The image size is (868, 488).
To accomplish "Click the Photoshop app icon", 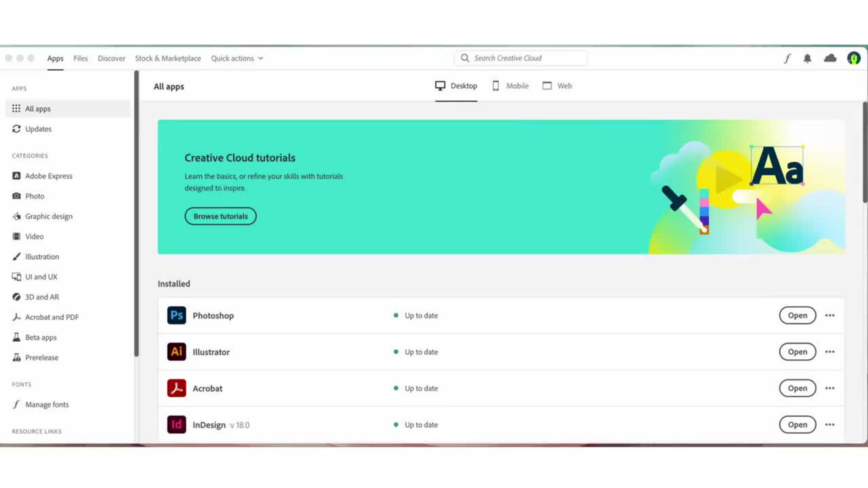I will [x=176, y=315].
